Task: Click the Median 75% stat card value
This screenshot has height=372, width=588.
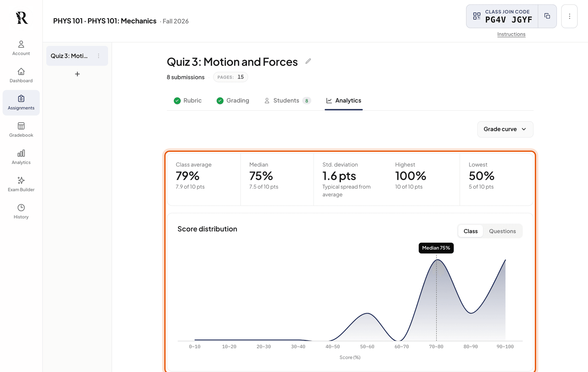Action: coord(261,176)
